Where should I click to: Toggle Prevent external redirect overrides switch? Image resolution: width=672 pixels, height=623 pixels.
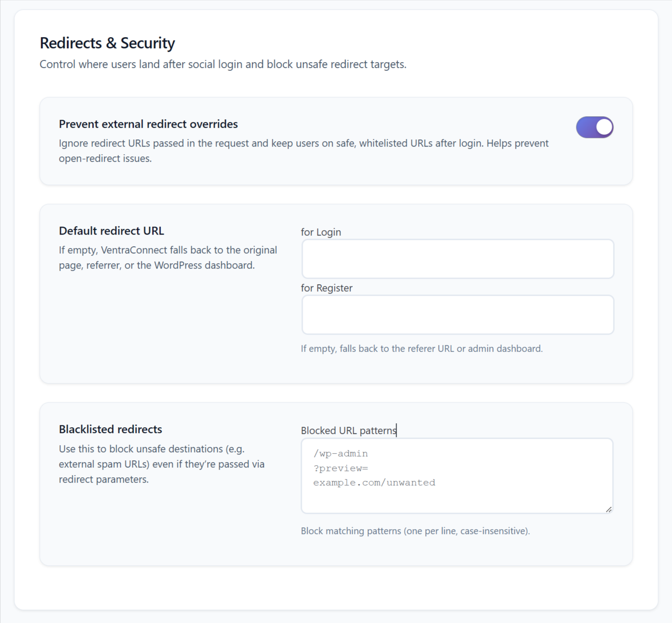click(594, 127)
